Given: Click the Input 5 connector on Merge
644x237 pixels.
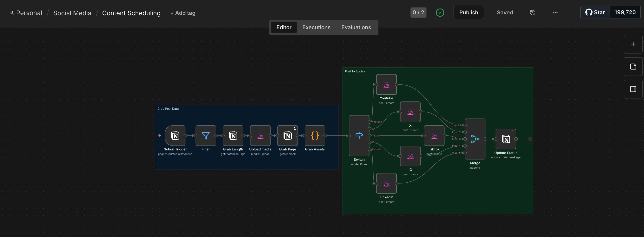Looking at the screenshot, I should (465, 152).
